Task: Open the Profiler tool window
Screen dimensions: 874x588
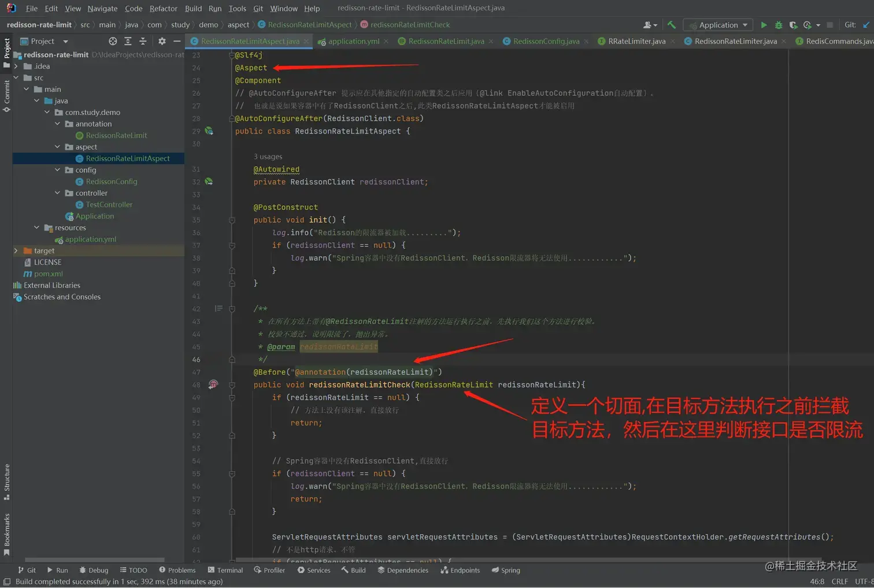Action: 269,570
